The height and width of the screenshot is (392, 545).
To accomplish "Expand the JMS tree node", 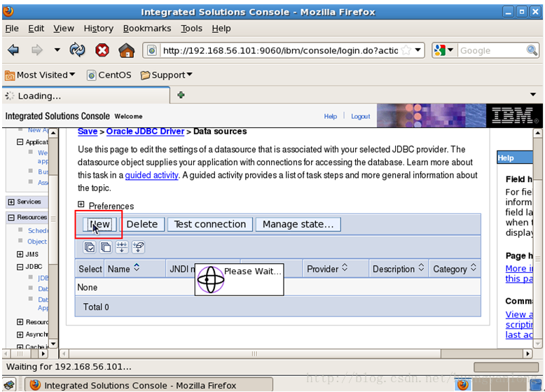I will tap(20, 254).
